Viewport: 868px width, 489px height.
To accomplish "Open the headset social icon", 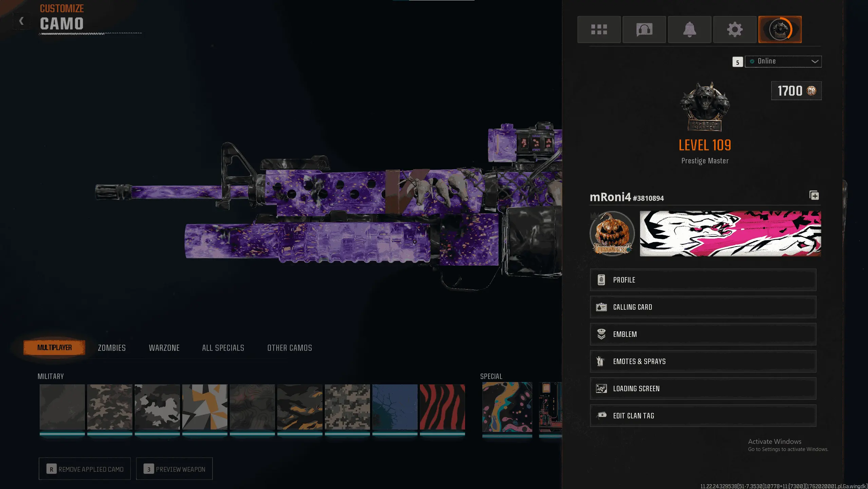I will click(644, 29).
